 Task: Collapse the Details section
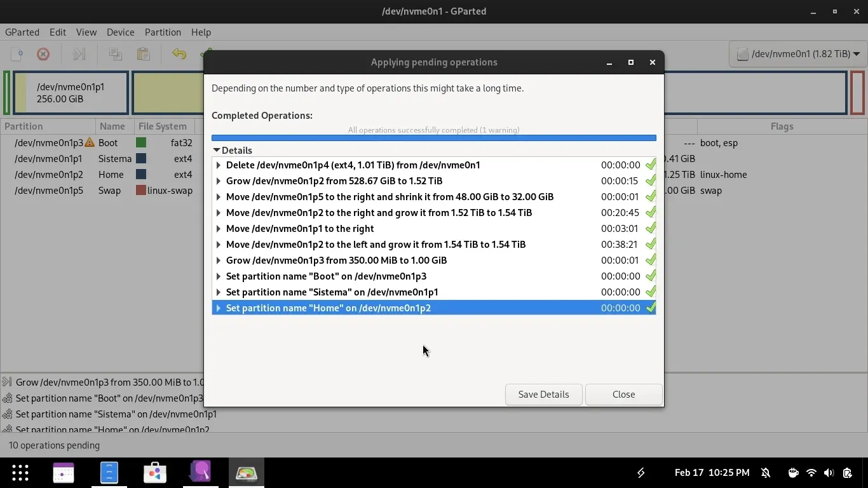click(x=217, y=151)
